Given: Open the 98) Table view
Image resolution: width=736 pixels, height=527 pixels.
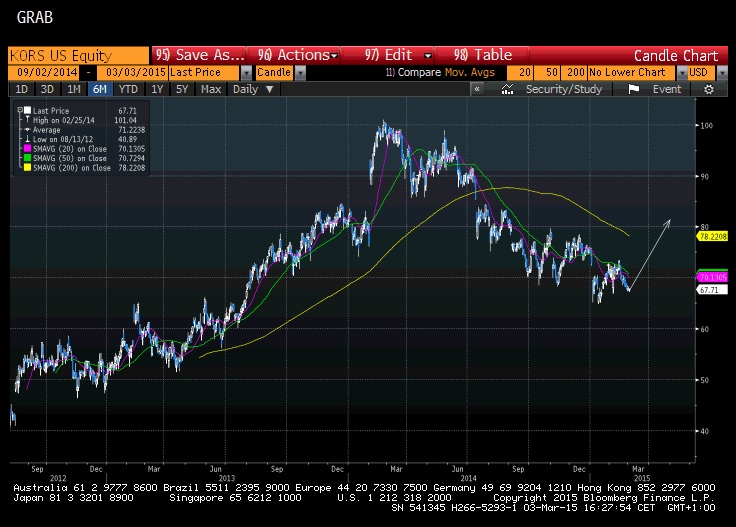Looking at the screenshot, I should click(x=483, y=55).
